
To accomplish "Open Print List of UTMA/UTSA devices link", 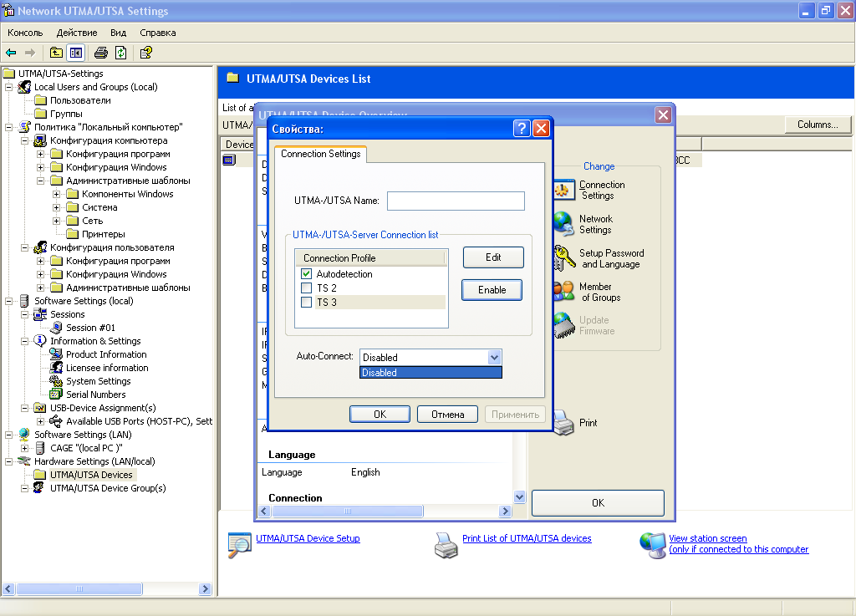I will pos(527,538).
